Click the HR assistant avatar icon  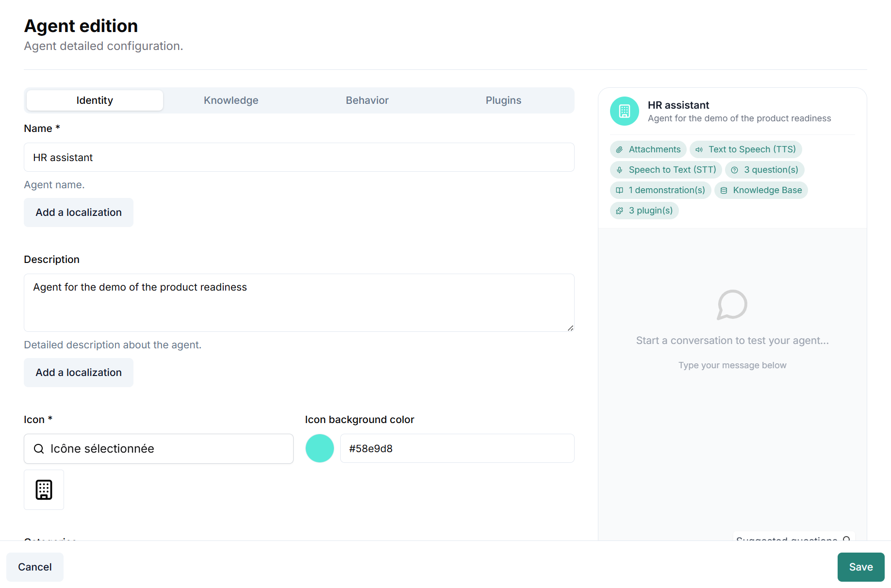click(624, 111)
